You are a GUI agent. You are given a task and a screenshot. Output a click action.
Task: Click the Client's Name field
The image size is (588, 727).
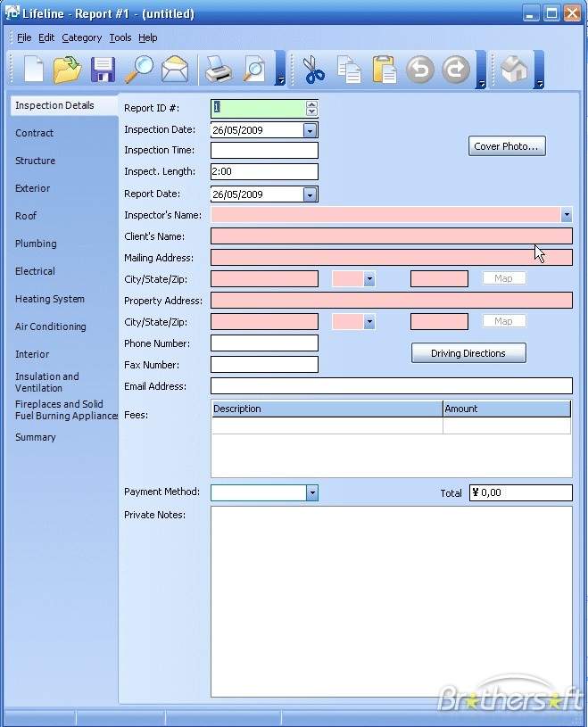(x=392, y=236)
